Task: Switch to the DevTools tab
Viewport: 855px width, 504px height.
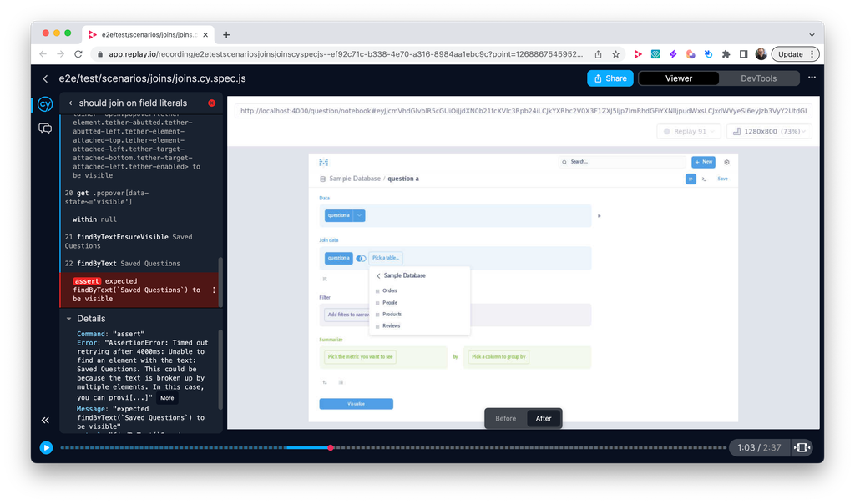Action: [758, 78]
